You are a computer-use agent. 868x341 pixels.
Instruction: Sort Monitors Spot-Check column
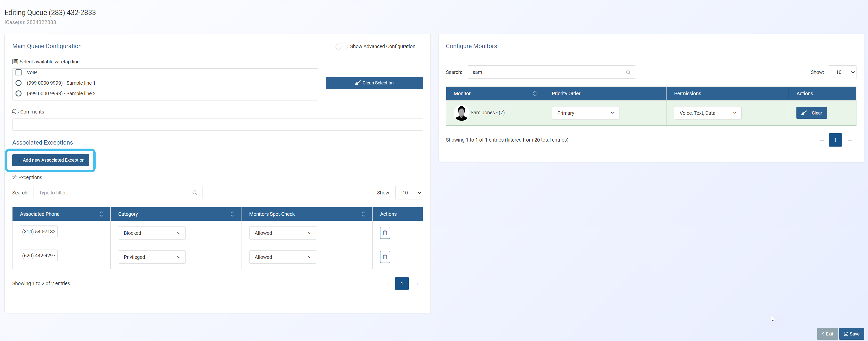point(363,214)
